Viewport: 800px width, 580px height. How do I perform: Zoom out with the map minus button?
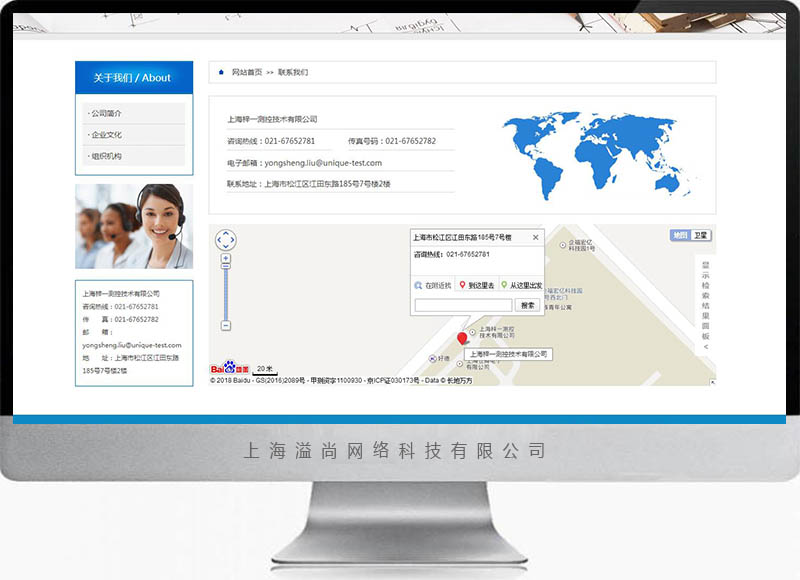[226, 325]
